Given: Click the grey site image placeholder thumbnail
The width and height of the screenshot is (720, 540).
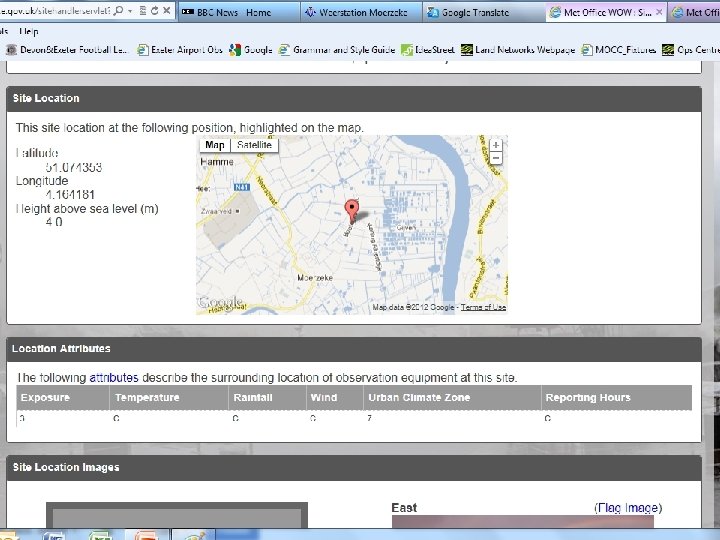Looking at the screenshot, I should tap(177, 515).
